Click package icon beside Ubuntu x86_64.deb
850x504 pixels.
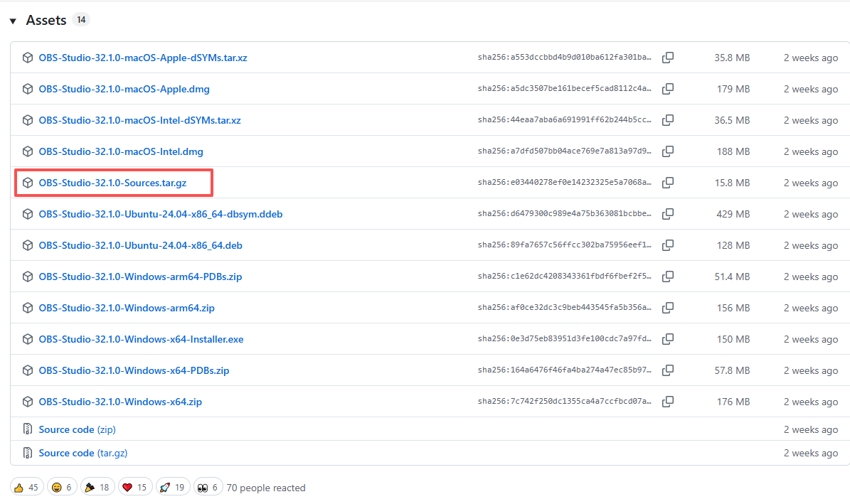tap(28, 245)
